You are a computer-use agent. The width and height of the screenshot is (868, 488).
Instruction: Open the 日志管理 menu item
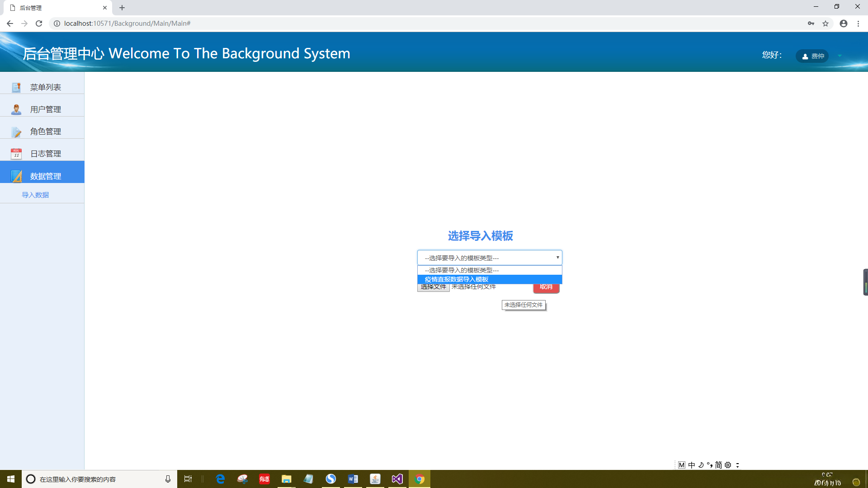(x=46, y=154)
